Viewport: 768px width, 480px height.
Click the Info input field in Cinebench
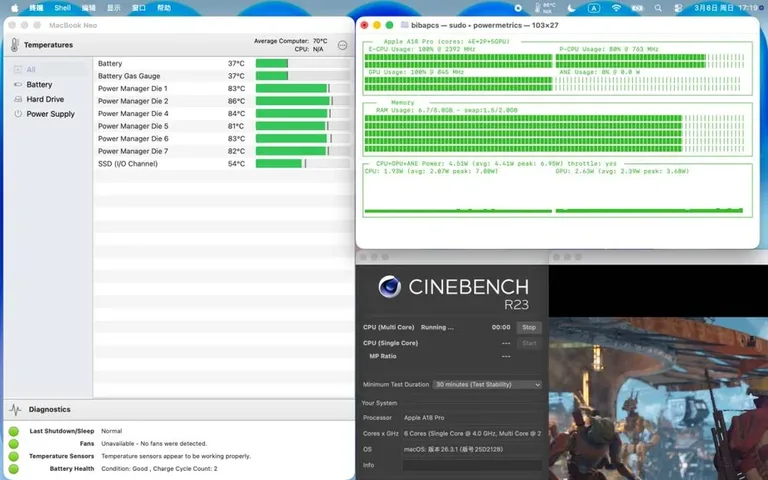click(472, 465)
